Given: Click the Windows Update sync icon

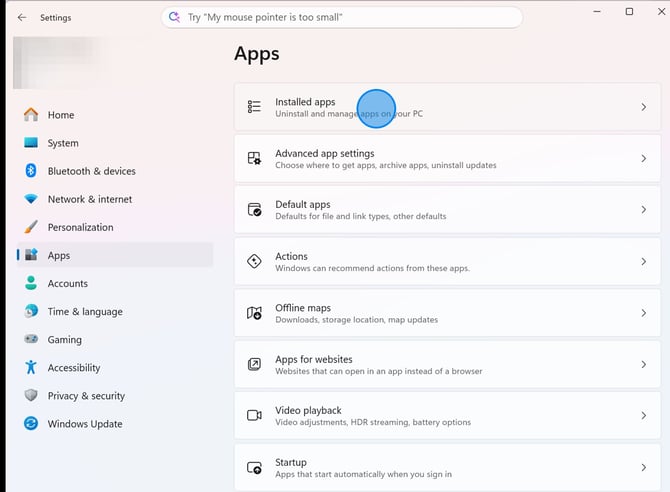Looking at the screenshot, I should click(31, 423).
